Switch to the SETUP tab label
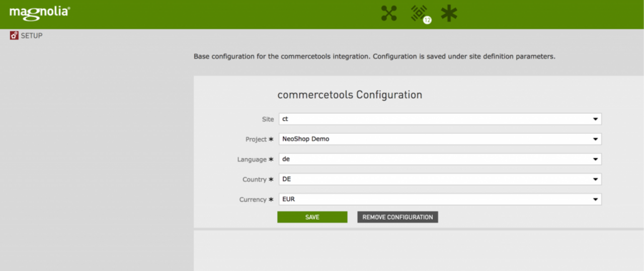Screen dimensions: 644x271 [x=32, y=36]
